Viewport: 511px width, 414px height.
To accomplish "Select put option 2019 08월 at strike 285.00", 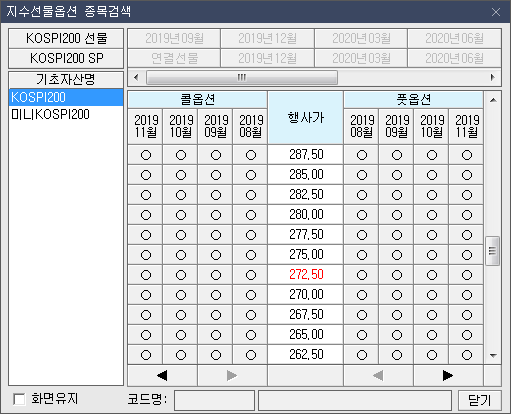I will 362,175.
